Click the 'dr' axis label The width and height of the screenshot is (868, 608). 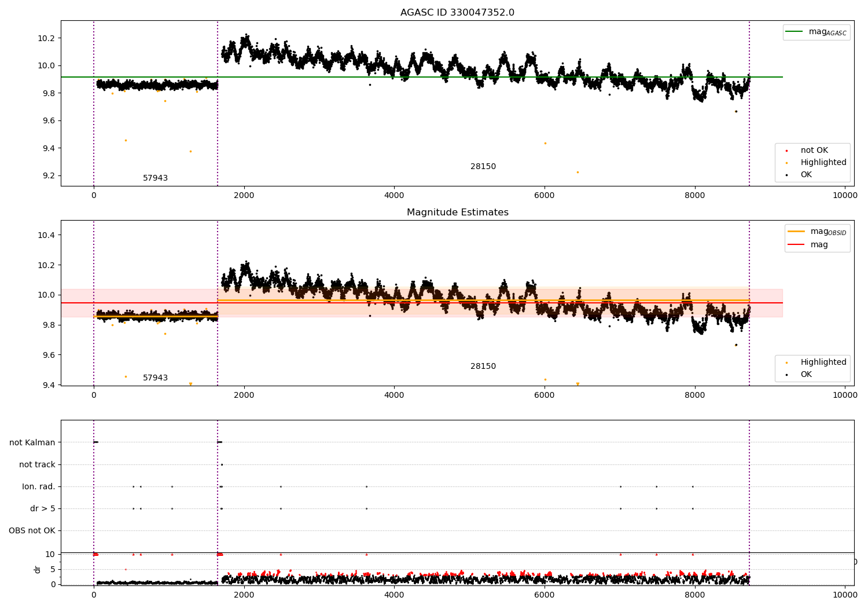(x=38, y=569)
